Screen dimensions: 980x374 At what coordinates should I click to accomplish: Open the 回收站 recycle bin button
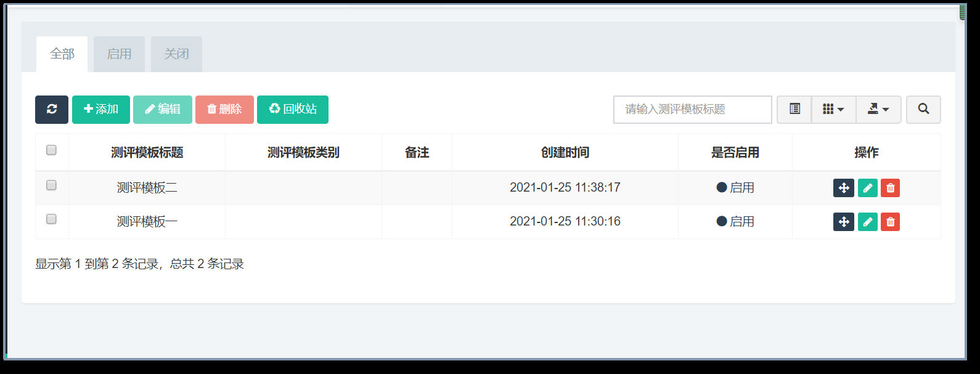(293, 109)
